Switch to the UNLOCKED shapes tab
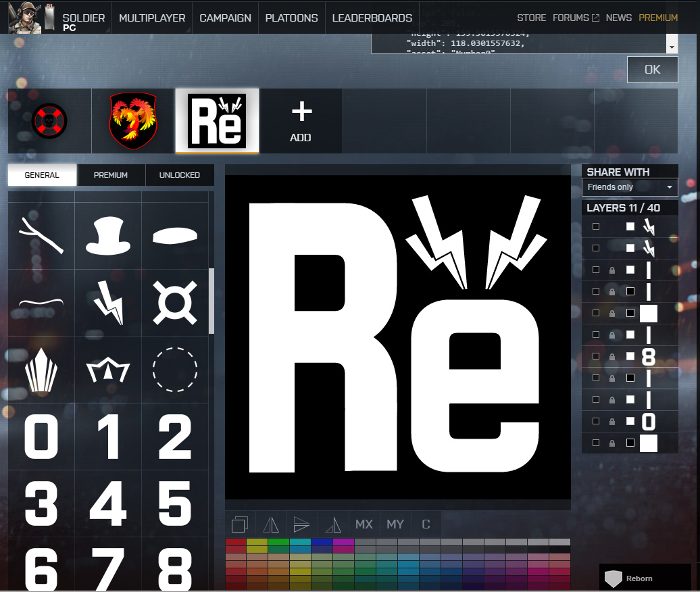The width and height of the screenshot is (700, 592). click(180, 175)
